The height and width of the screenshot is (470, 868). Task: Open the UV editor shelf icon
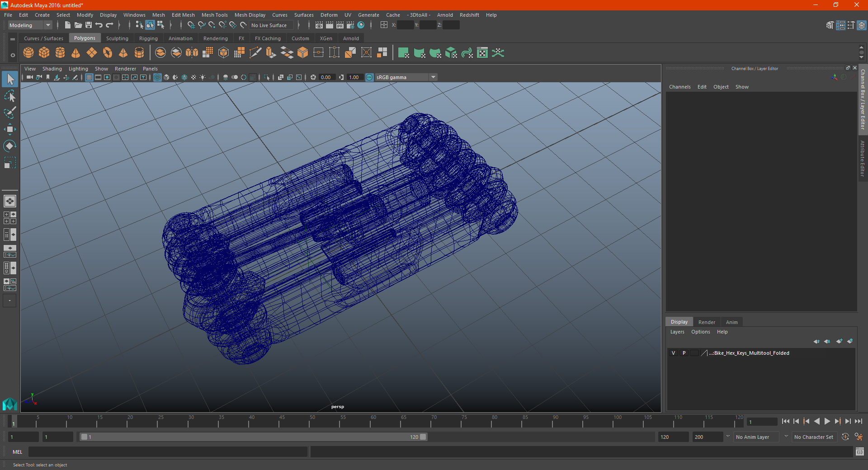tap(482, 53)
